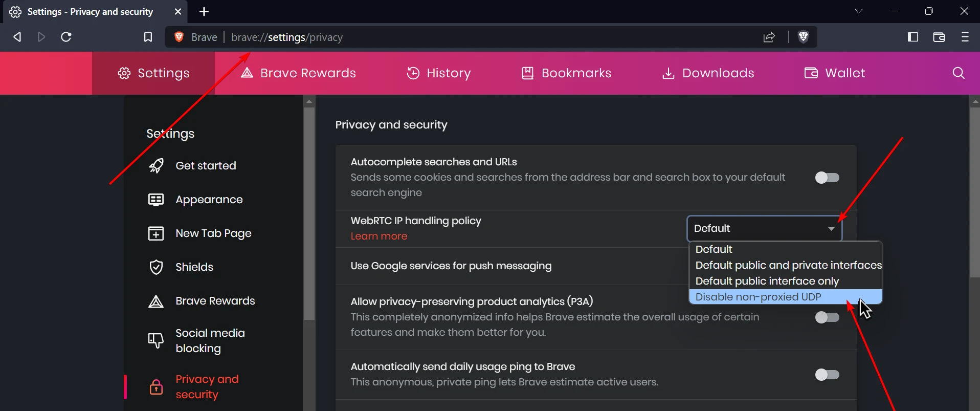Open Social media blocking settings section

click(x=210, y=341)
